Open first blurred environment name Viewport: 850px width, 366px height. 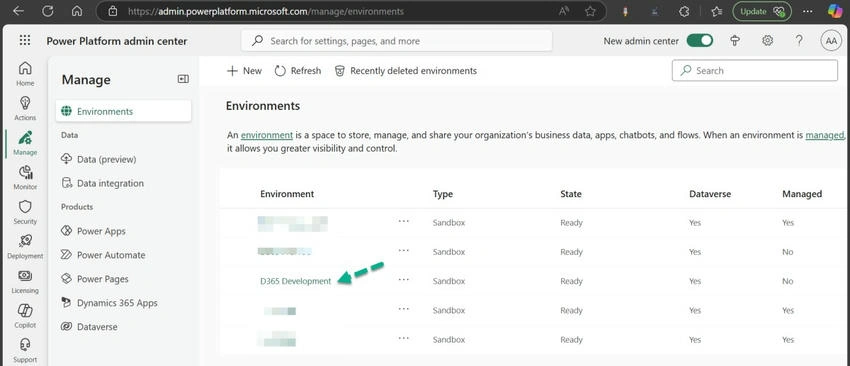(293, 223)
